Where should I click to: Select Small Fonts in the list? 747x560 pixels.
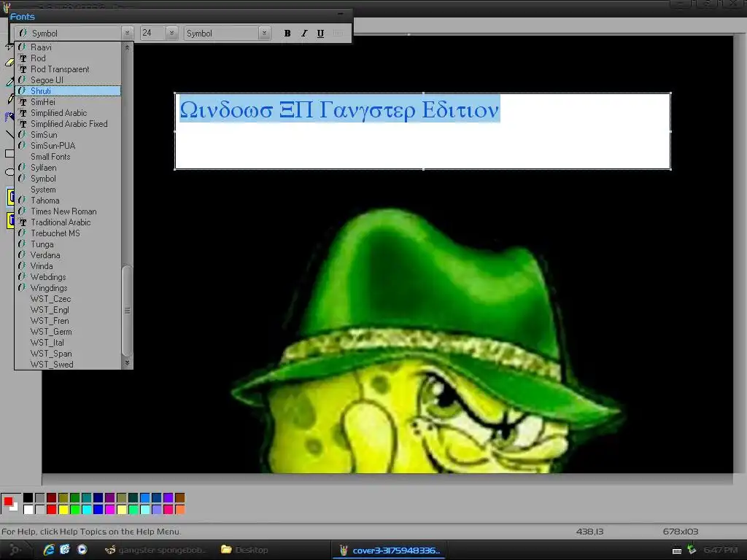[x=68, y=157]
